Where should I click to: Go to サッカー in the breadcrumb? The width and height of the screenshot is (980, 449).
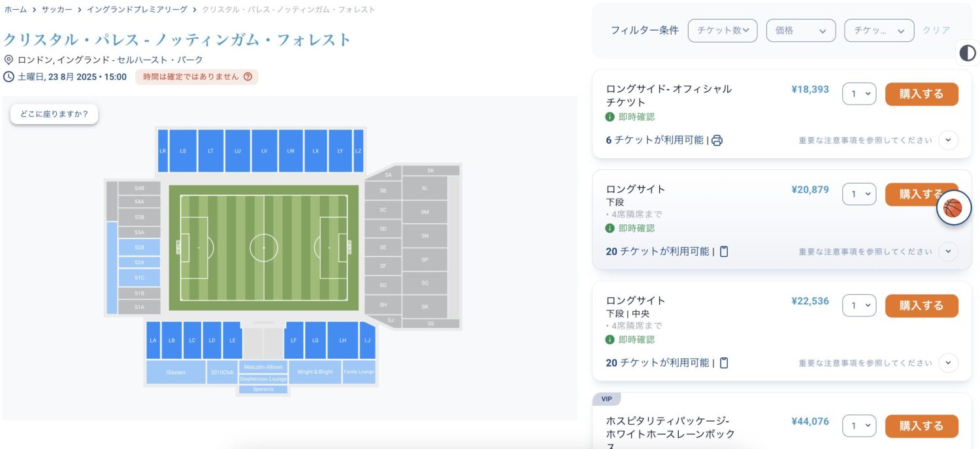point(57,10)
